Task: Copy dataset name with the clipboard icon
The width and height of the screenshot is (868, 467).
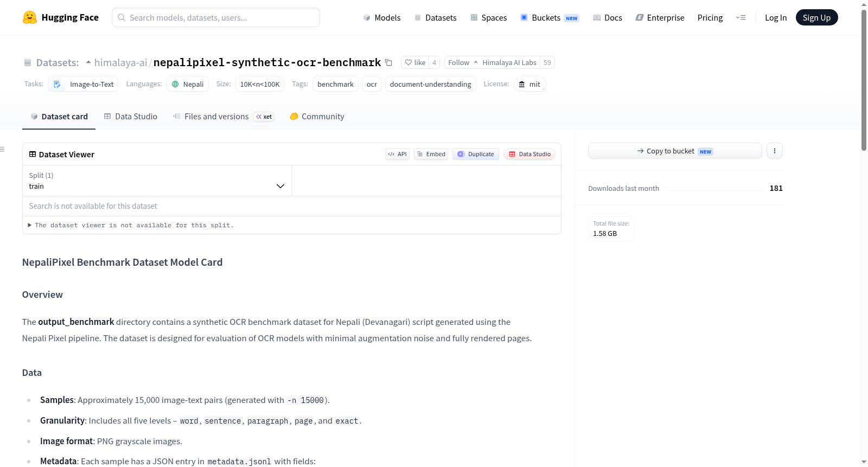Action: [388, 62]
